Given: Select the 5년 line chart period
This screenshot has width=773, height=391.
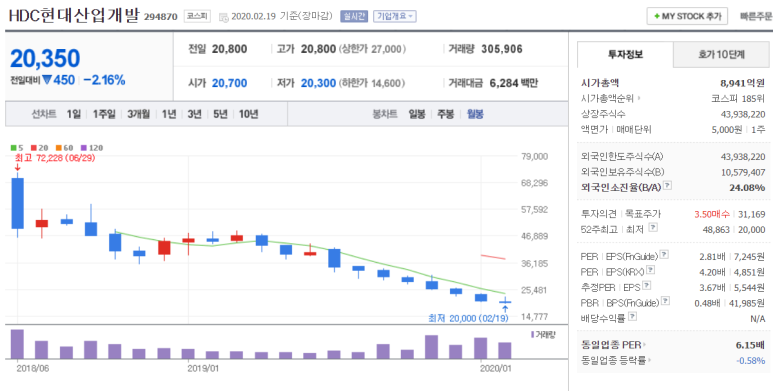Looking at the screenshot, I should (220, 114).
